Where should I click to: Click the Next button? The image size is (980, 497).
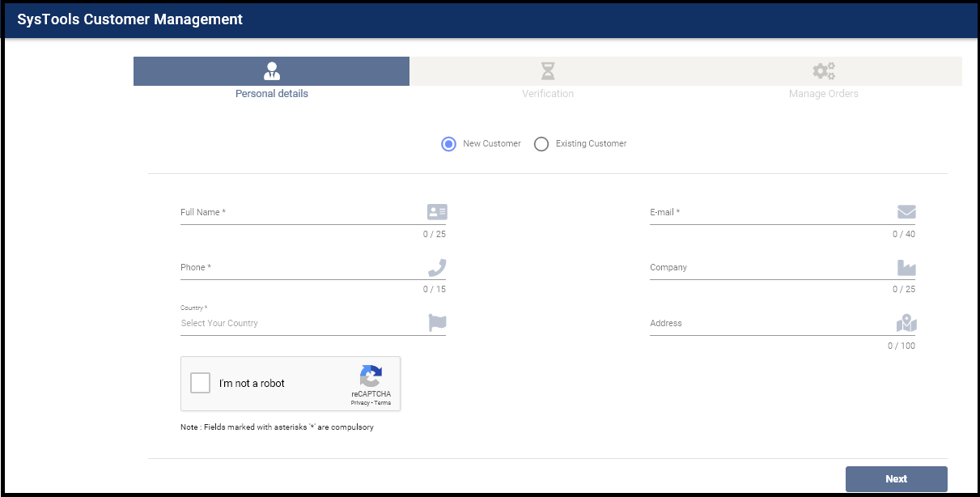(896, 478)
